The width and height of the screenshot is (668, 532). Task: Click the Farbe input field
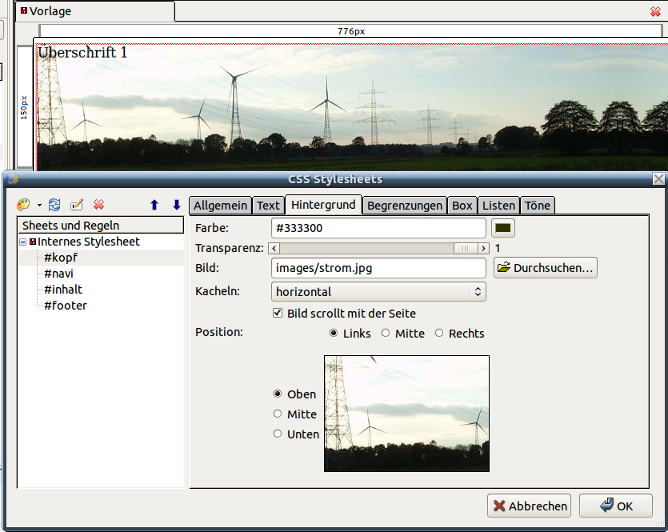click(378, 228)
